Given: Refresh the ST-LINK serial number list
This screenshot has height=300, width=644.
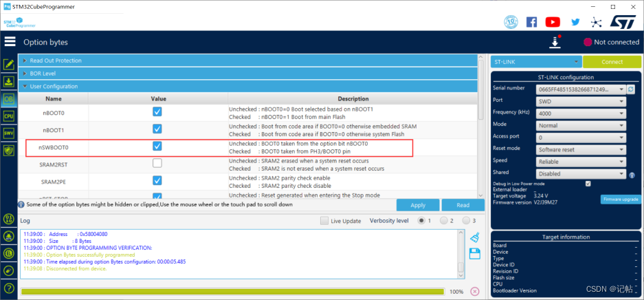Looking at the screenshot, I should click(631, 89).
